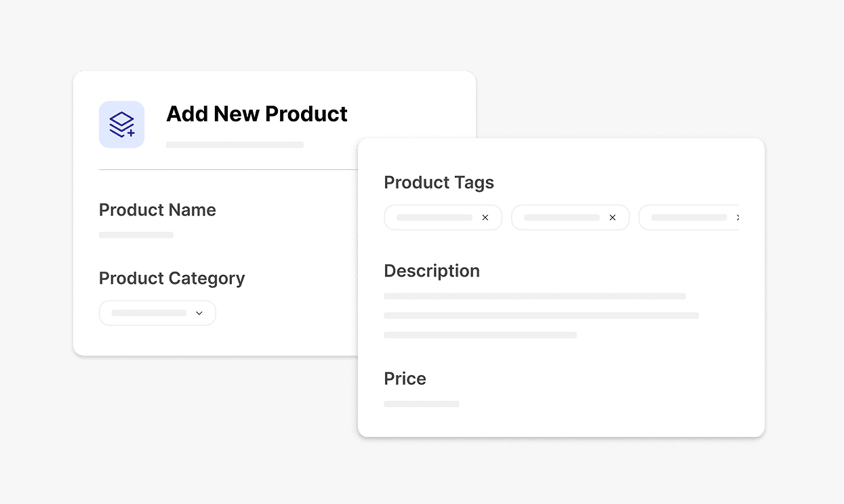Click the Price label
This screenshot has height=504, width=844.
point(405,379)
